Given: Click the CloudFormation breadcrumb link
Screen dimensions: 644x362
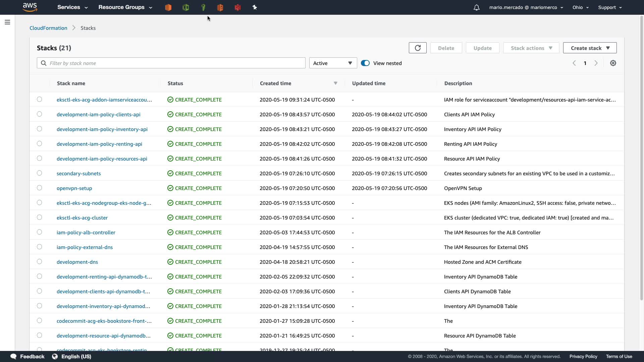Looking at the screenshot, I should pos(48,28).
